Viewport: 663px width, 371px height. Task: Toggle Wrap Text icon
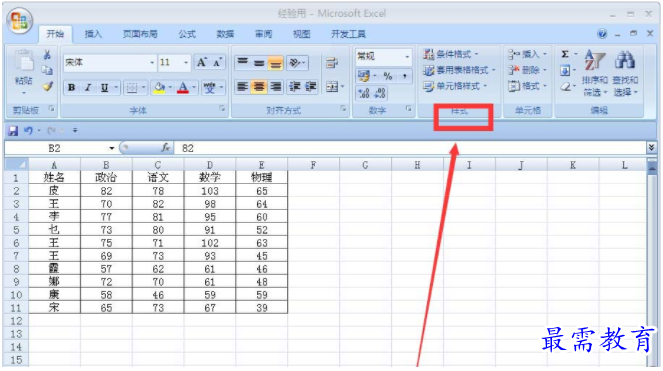pos(332,63)
